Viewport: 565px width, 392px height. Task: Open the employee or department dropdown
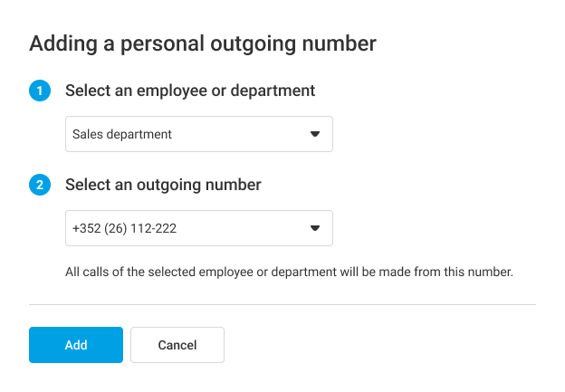(x=199, y=134)
